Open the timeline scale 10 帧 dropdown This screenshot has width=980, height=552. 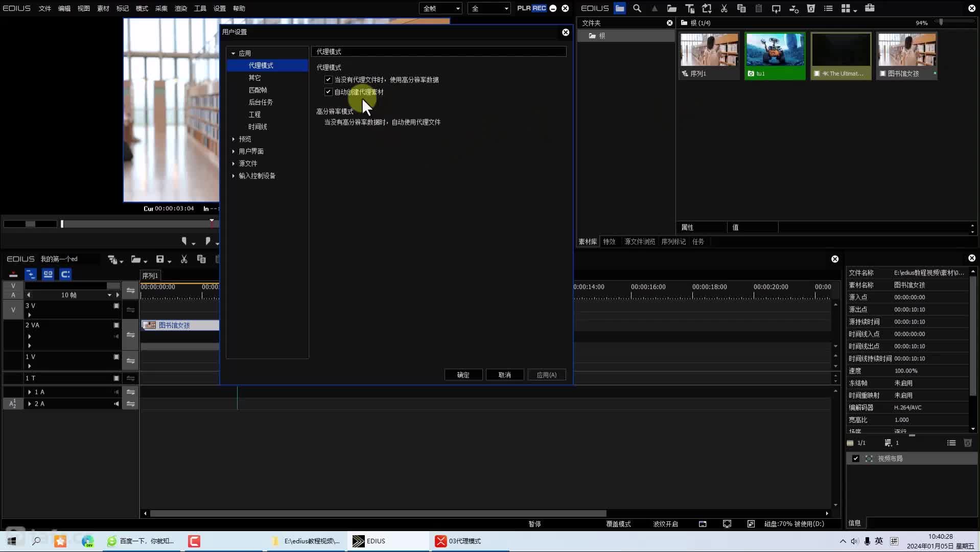point(109,295)
